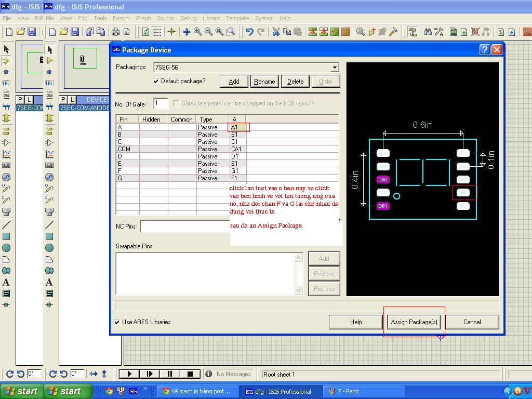This screenshot has width=532, height=399.
Task: Click the Zoom Out magnifier icon
Action: pos(208,32)
